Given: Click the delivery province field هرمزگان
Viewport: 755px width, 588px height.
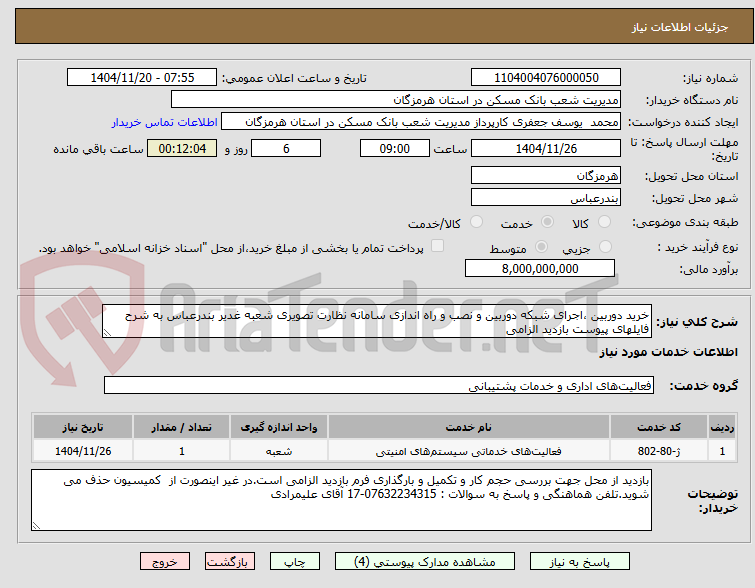Looking at the screenshot, I should (x=546, y=175).
